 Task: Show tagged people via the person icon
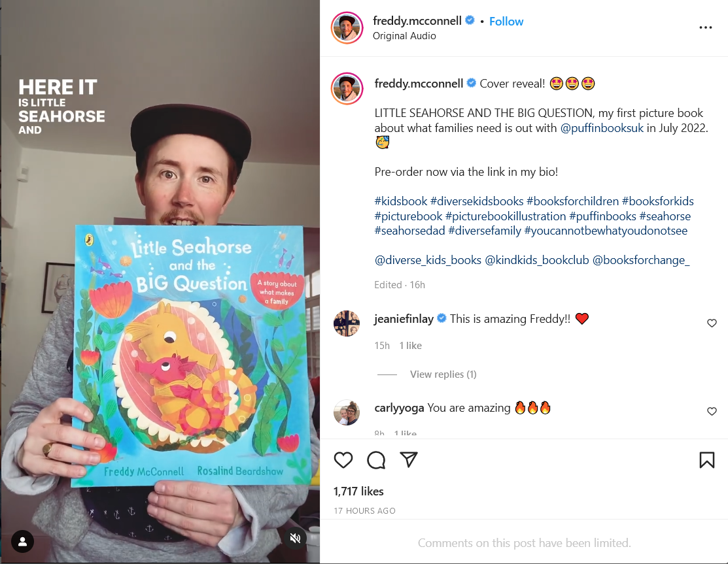22,541
